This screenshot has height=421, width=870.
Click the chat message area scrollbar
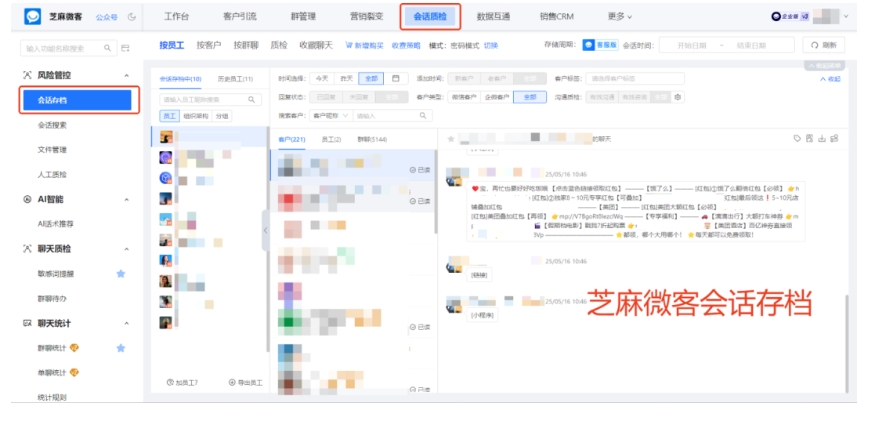(x=846, y=344)
